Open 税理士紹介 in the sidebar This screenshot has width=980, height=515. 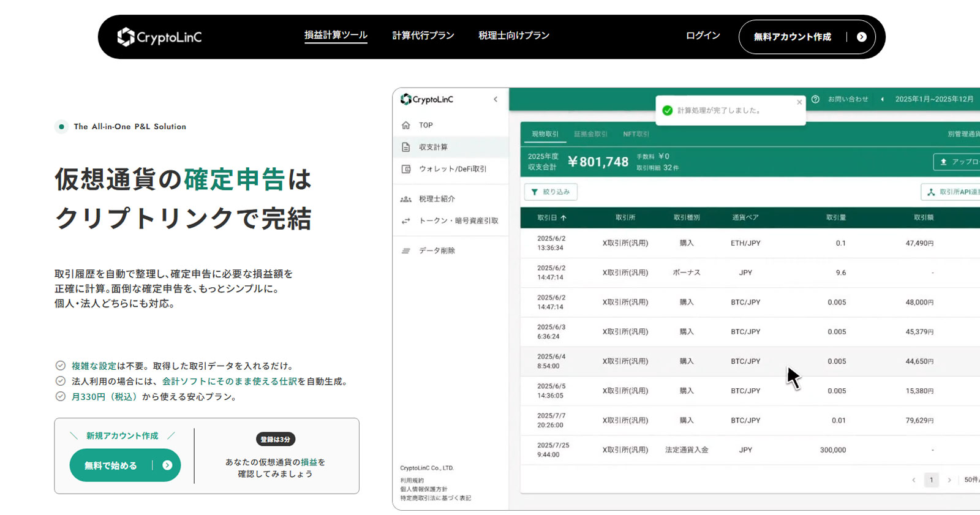tap(451, 199)
